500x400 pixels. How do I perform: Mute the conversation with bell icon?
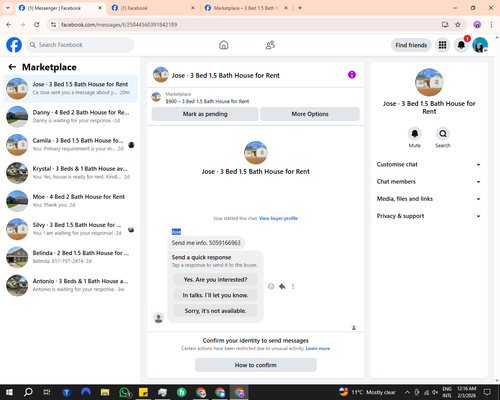pyautogui.click(x=415, y=134)
